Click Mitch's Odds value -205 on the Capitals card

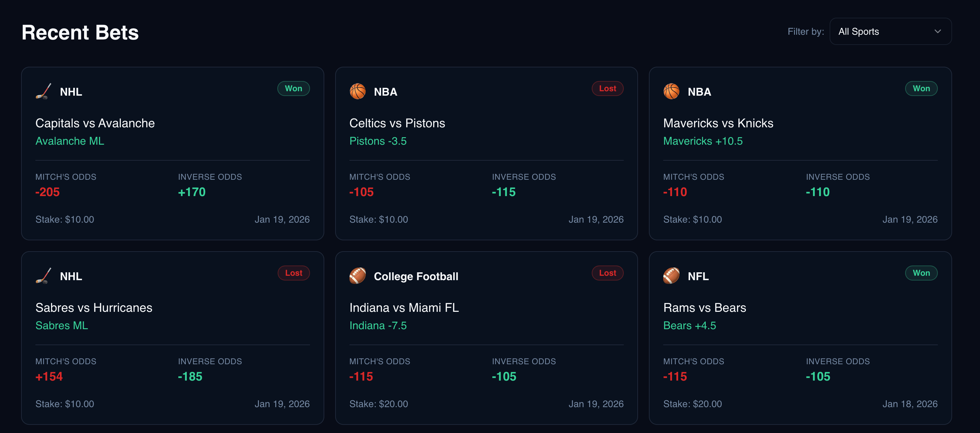click(x=48, y=192)
